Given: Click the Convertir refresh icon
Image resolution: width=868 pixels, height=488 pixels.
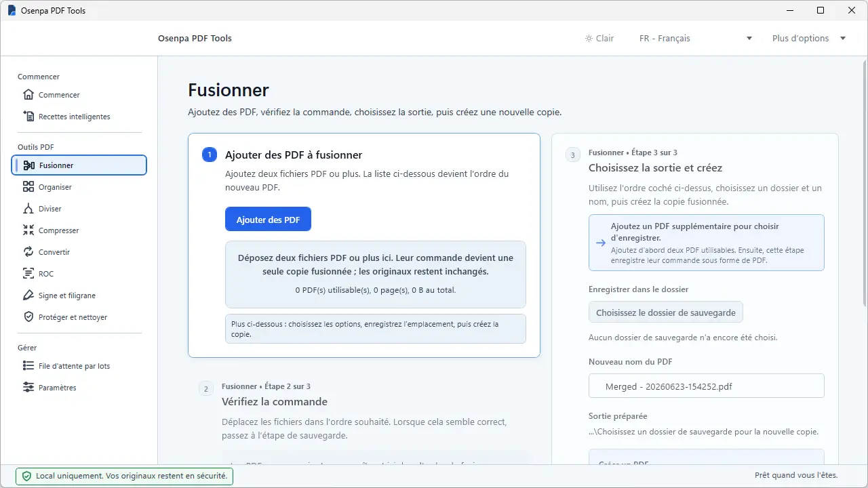Looking at the screenshot, I should click(x=28, y=252).
